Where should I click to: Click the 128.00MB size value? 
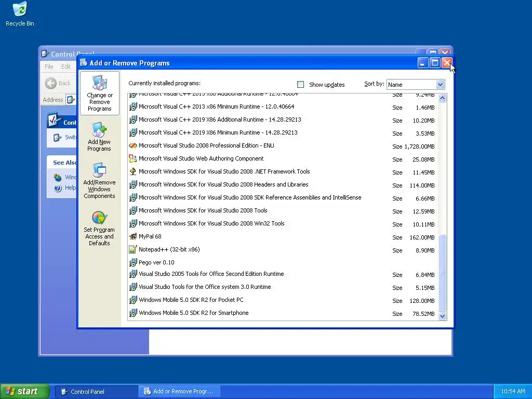[422, 301]
